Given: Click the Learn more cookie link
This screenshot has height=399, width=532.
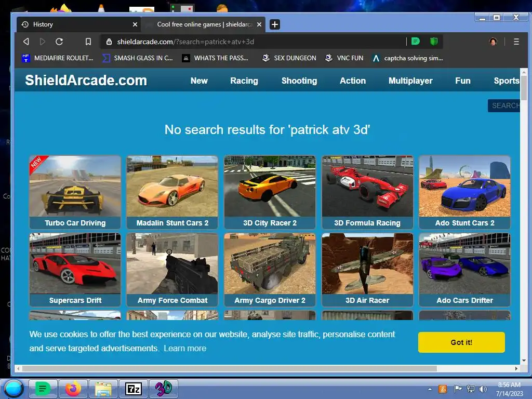Looking at the screenshot, I should [x=185, y=349].
